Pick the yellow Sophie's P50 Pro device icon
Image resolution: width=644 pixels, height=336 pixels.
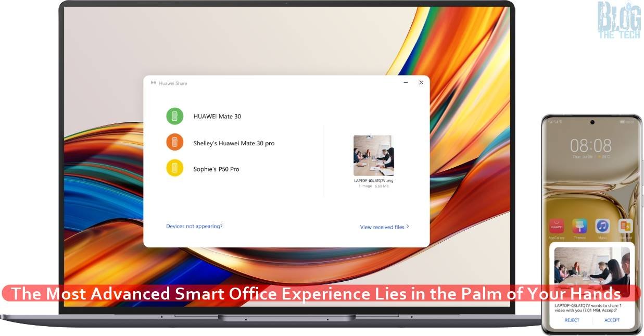coord(175,168)
